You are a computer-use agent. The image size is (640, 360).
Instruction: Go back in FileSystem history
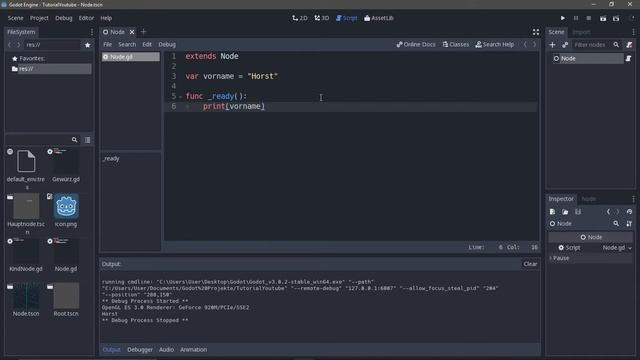pyautogui.click(x=10, y=45)
